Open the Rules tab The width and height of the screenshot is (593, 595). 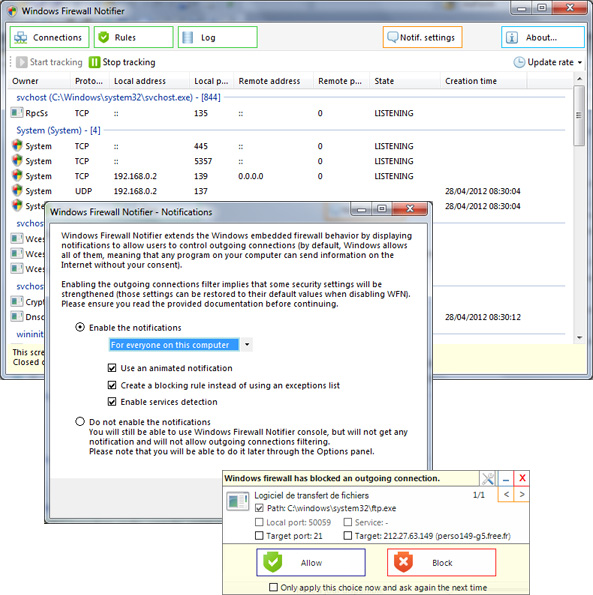pos(134,37)
